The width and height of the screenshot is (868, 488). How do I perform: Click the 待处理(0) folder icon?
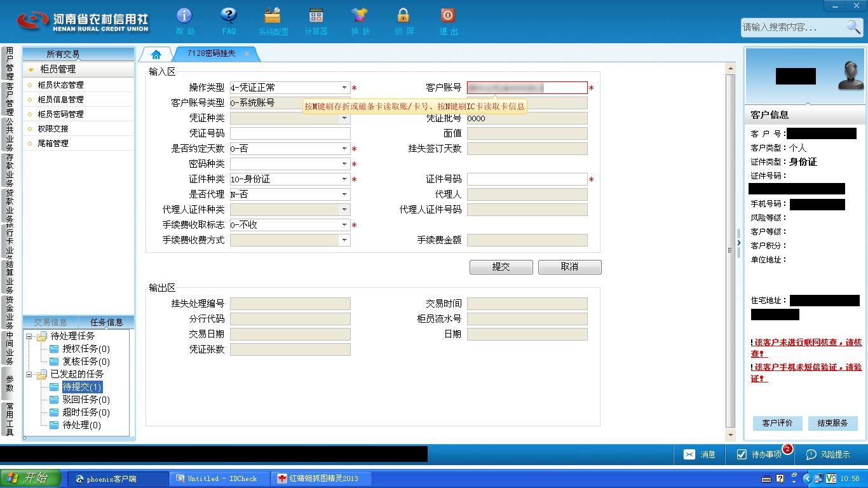[x=54, y=425]
